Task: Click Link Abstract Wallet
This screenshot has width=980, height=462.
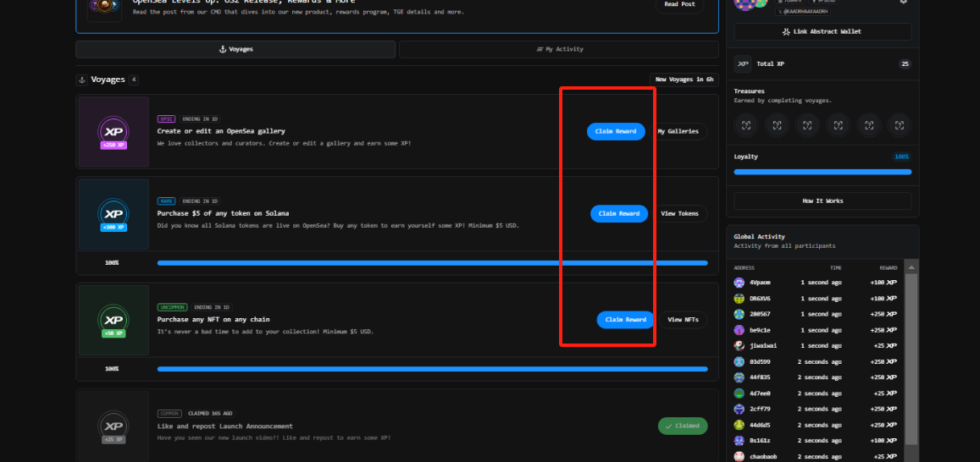Action: (822, 32)
